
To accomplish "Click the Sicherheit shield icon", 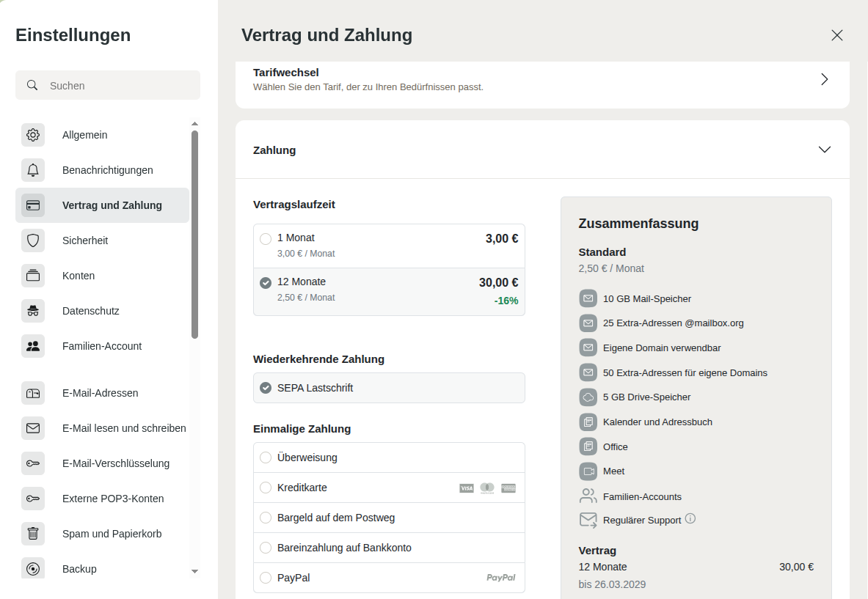I will pos(33,240).
